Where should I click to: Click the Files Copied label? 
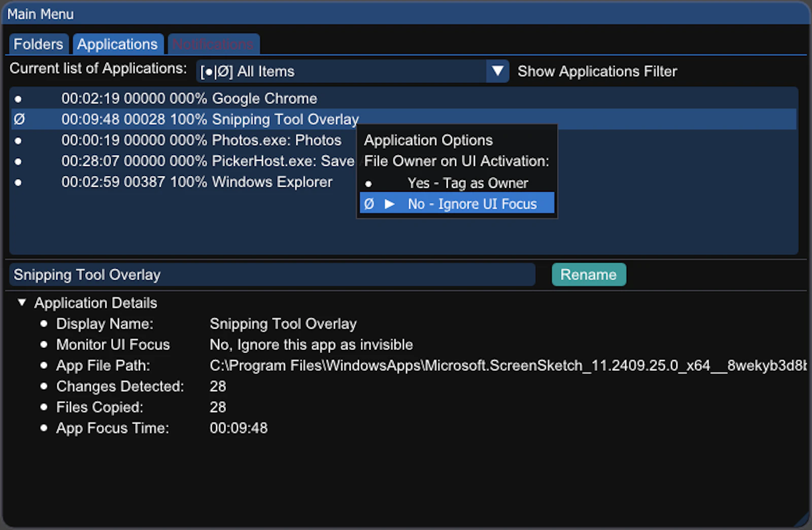pos(99,407)
